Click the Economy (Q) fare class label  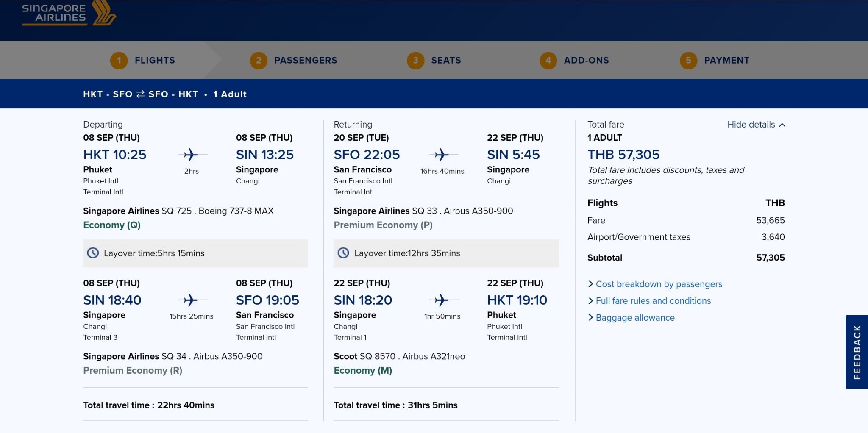(x=112, y=225)
